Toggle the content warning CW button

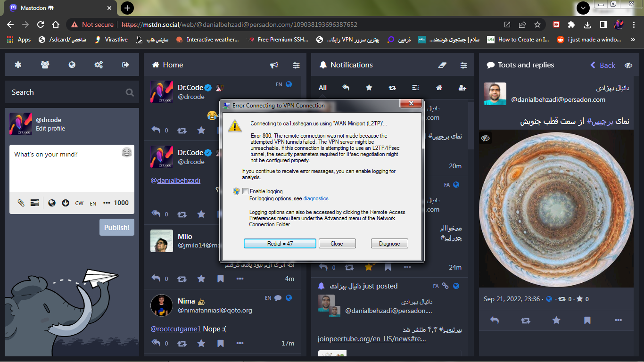click(x=79, y=203)
